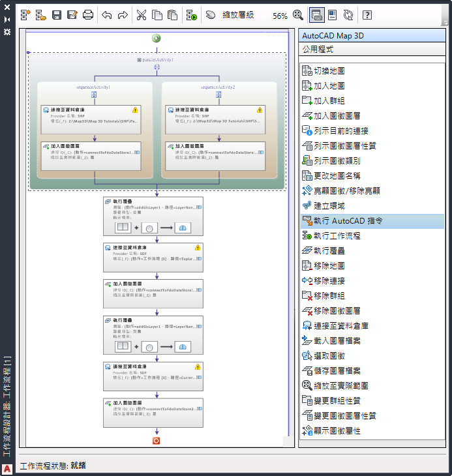Select the 移除群組 activity
This screenshot has height=476, width=452.
tap(372, 295)
